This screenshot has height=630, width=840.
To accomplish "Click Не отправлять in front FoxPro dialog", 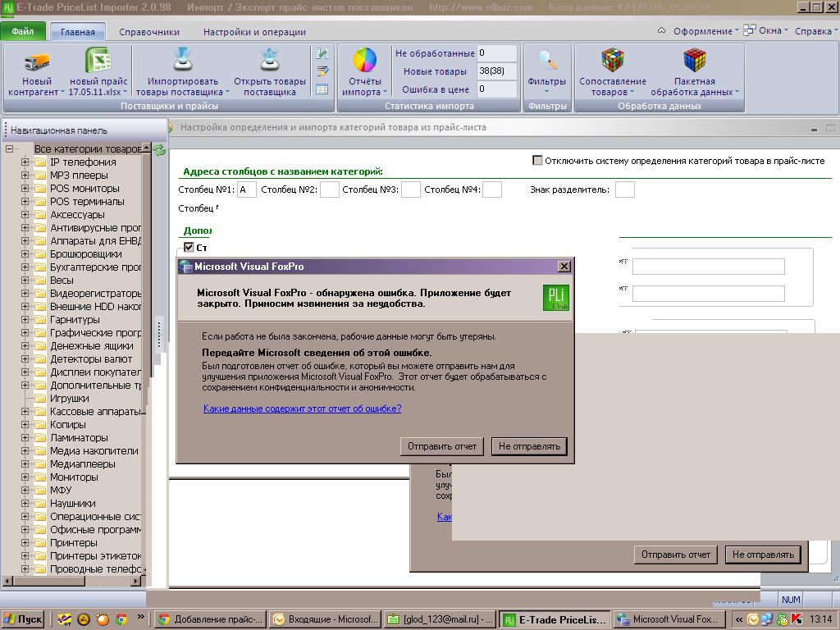I will point(529,446).
